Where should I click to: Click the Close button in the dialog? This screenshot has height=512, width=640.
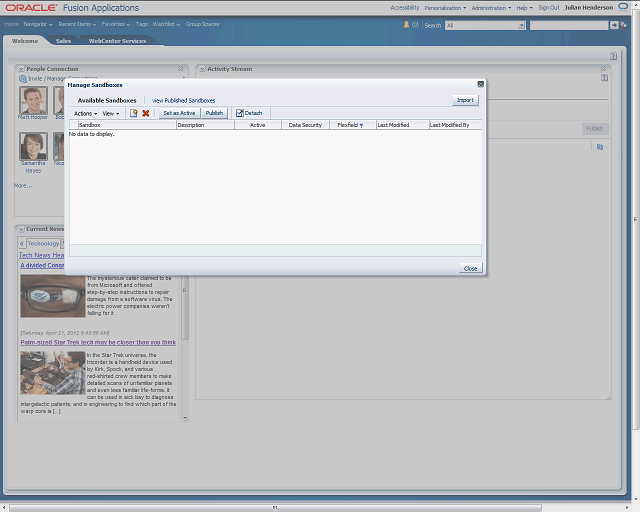471,268
